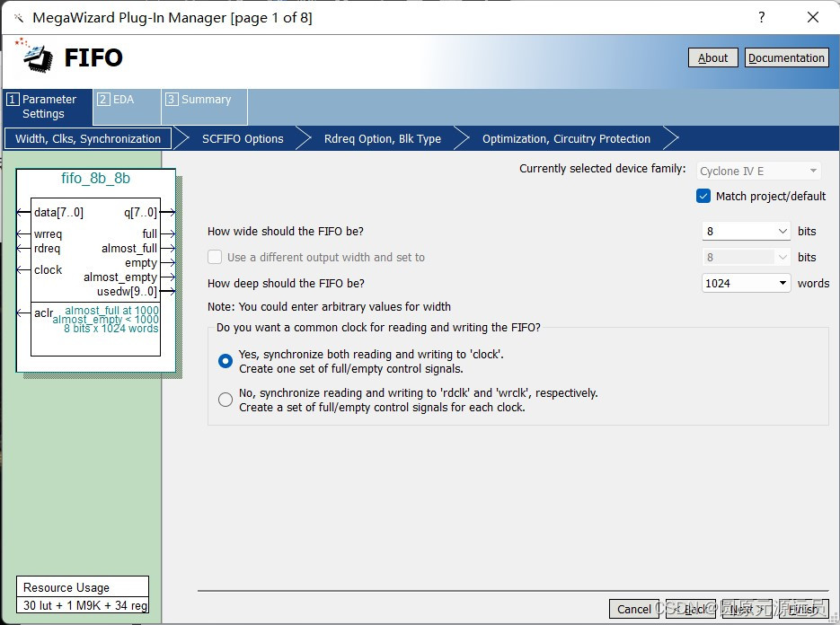Click the Back button
The image size is (840, 625).
[x=691, y=609]
